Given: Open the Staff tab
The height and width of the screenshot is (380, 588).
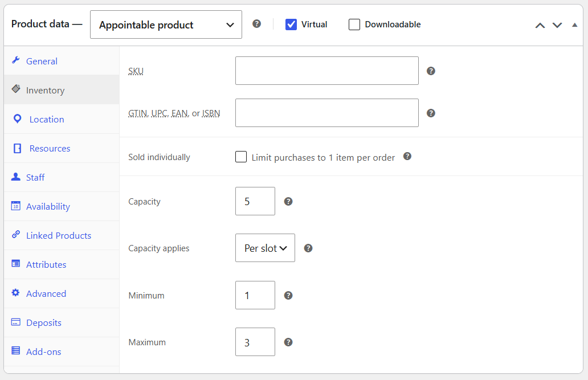Looking at the screenshot, I should pyautogui.click(x=62, y=177).
